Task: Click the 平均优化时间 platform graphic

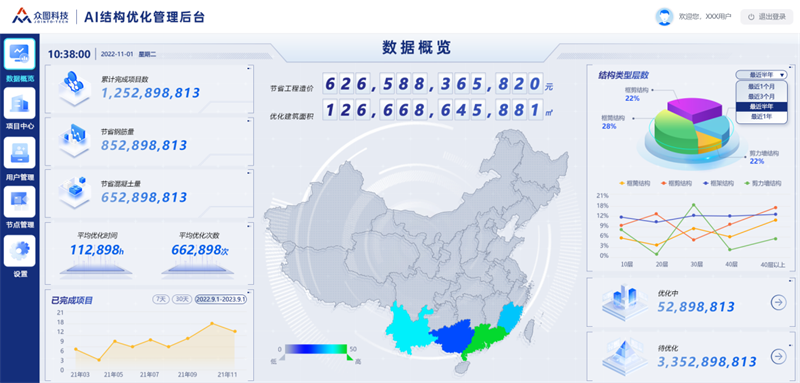Action: point(97,268)
